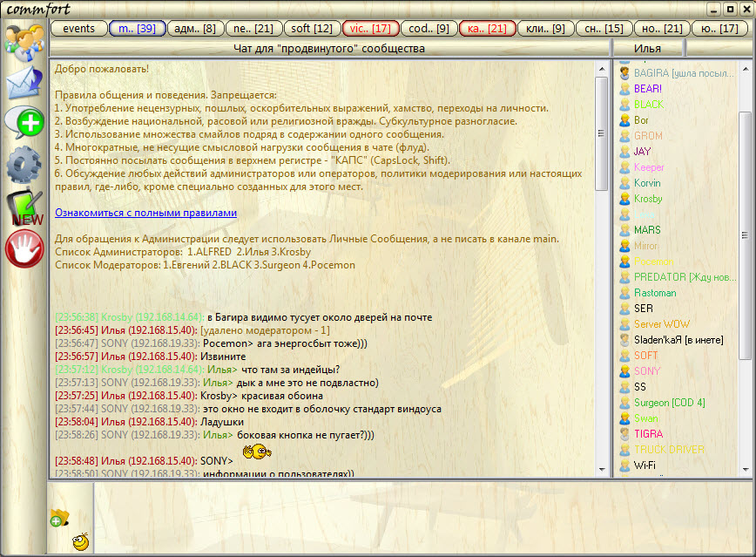Open private messages envelope icon
Screen dimensions: 756x557
24,83
